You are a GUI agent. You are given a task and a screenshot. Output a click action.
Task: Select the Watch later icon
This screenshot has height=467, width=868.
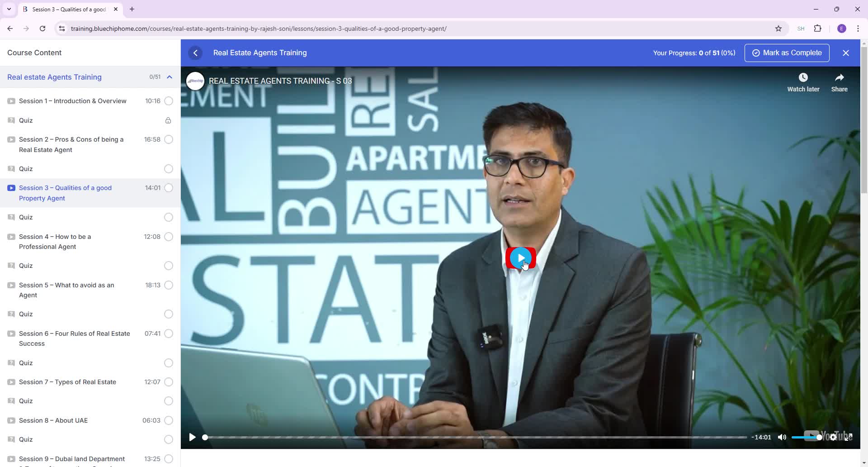803,77
